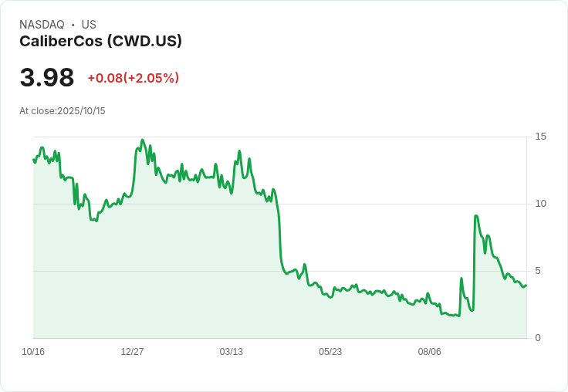Click the first data point of the price line
This screenshot has width=568, height=392.
[x=33, y=160]
